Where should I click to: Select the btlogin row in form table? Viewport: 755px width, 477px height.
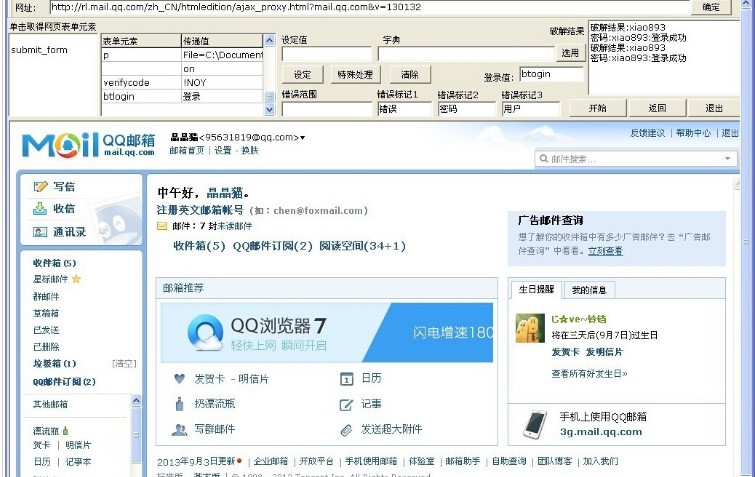coord(182,96)
